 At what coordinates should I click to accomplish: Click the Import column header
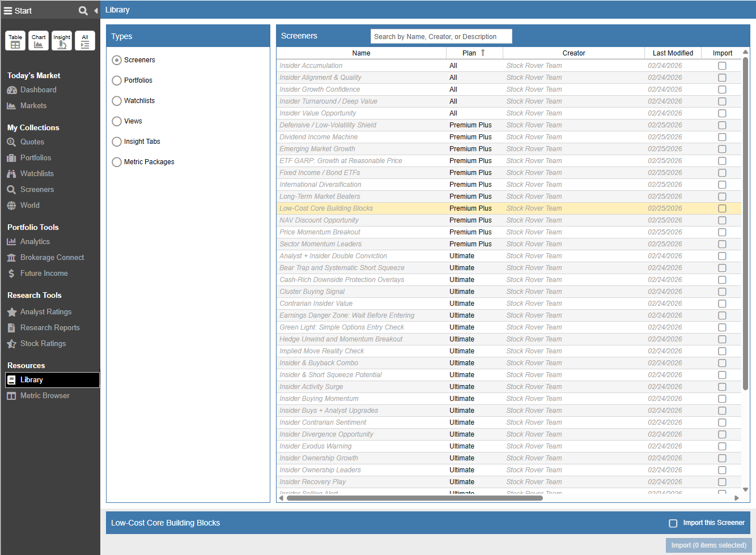(722, 53)
